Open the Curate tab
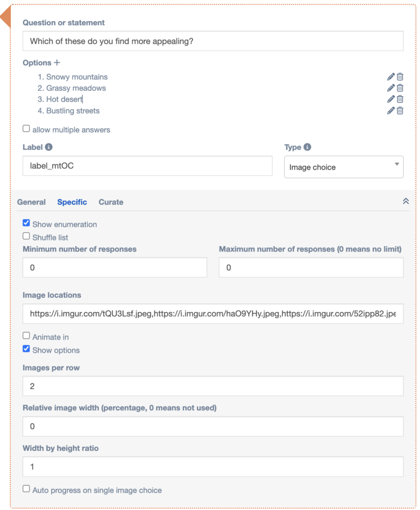 pos(111,202)
